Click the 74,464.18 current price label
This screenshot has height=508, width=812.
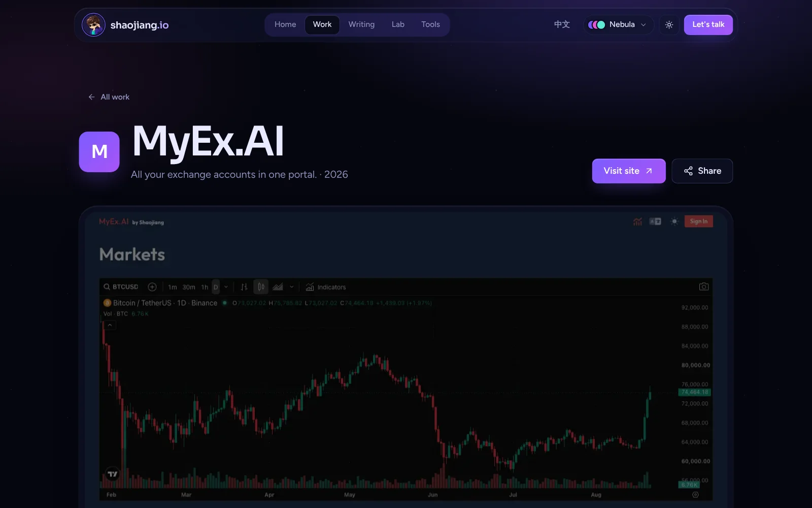[695, 392]
